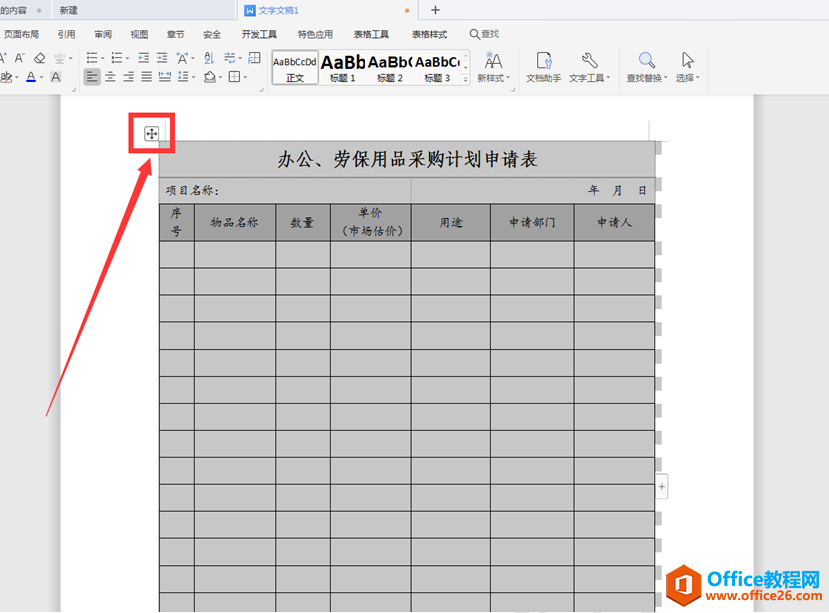Click the increase indent icon
The width and height of the screenshot is (829, 613).
coord(162,58)
